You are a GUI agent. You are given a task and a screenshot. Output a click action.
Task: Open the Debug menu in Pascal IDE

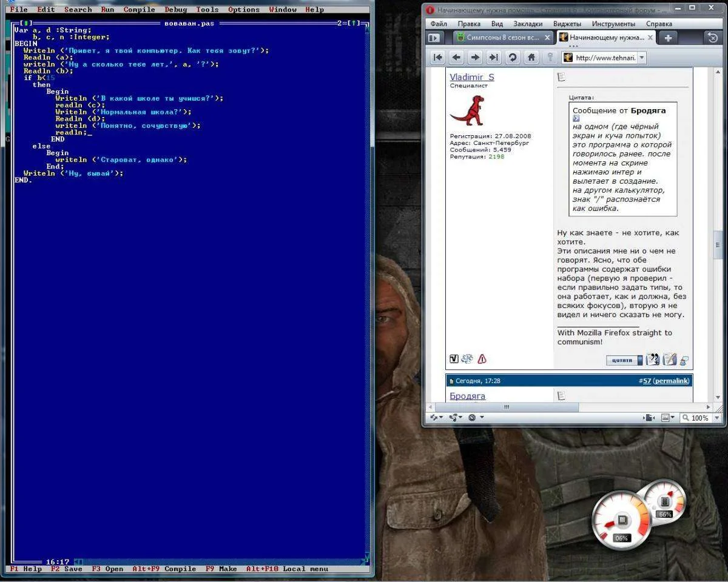tap(176, 10)
